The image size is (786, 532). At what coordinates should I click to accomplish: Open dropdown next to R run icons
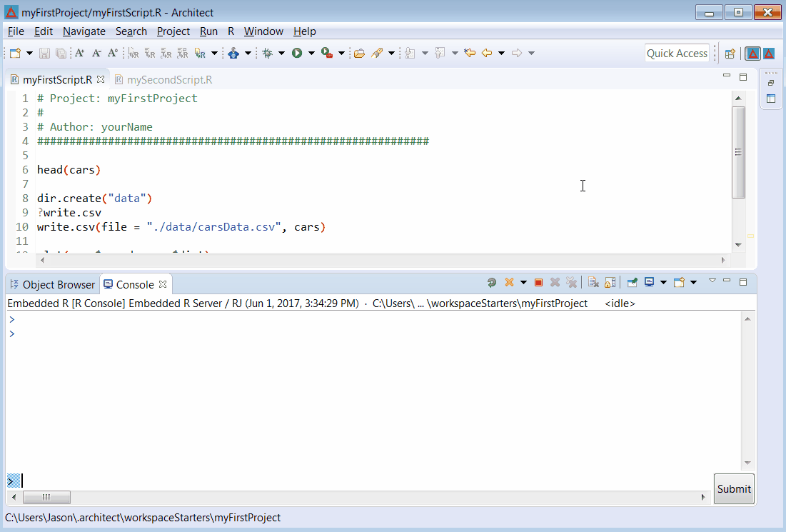pyautogui.click(x=214, y=53)
